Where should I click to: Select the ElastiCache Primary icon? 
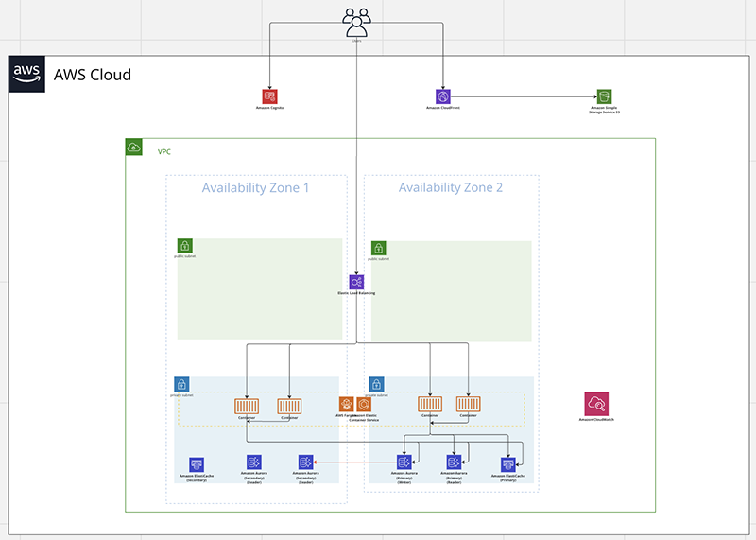click(x=508, y=464)
